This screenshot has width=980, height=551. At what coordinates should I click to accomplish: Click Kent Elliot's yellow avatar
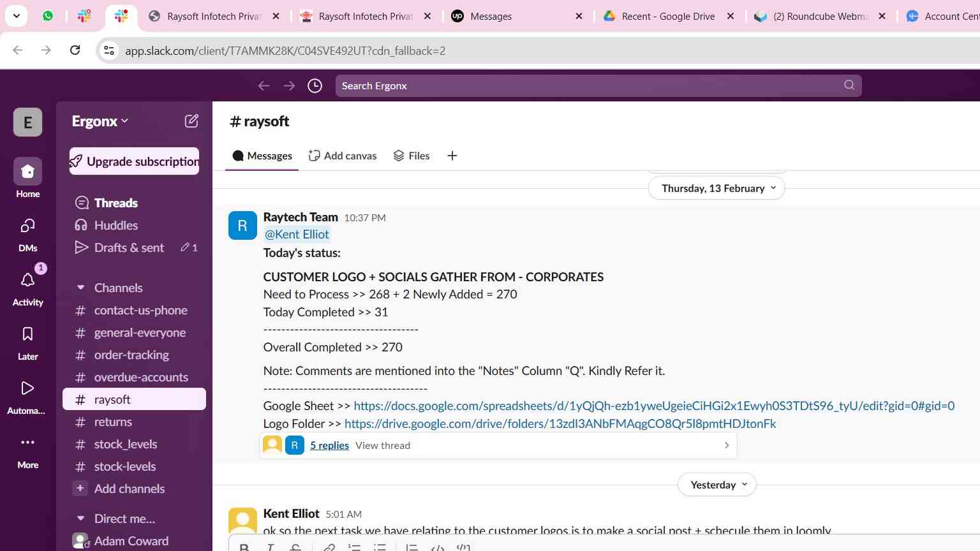tap(242, 520)
